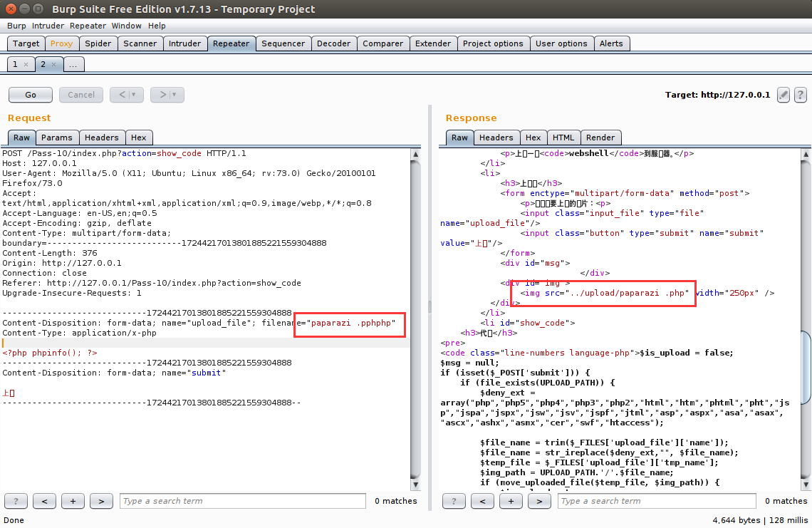Click the response pane scroll down arrow
This screenshot has width=812, height=528.
point(806,485)
